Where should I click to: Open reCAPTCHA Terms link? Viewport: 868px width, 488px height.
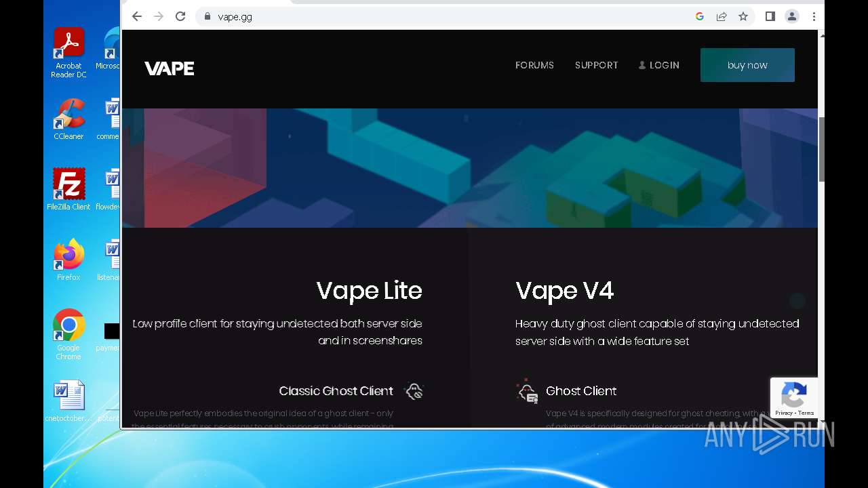(806, 413)
